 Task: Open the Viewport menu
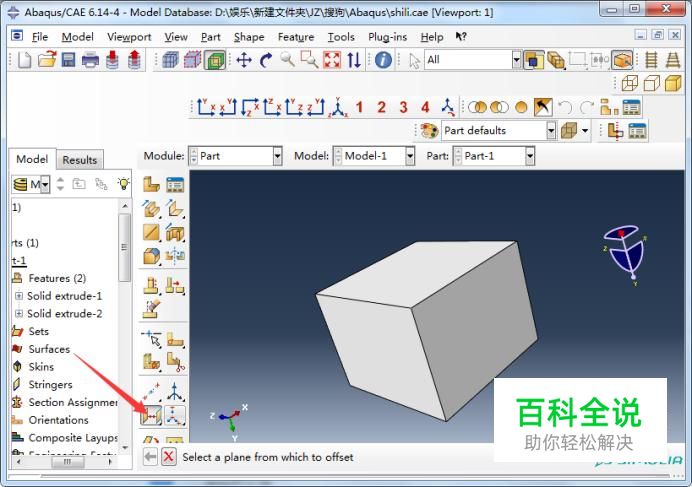point(129,37)
